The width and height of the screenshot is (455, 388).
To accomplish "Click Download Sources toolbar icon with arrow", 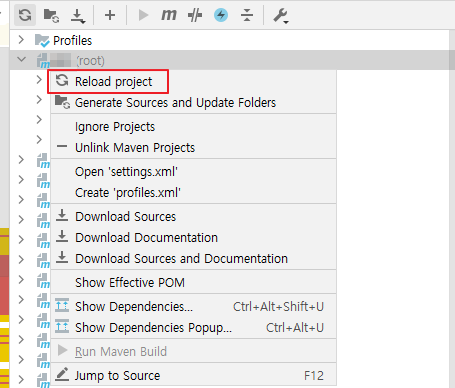I will 78,16.
